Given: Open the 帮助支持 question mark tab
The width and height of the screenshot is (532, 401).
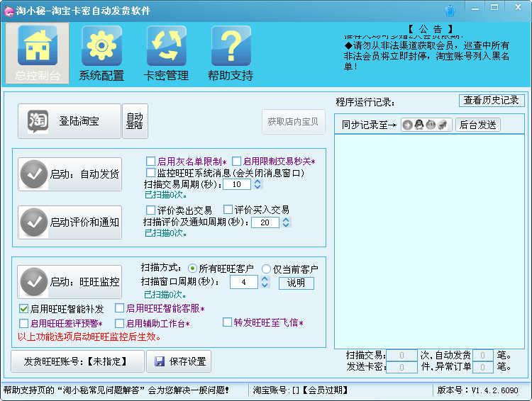Looking at the screenshot, I should [231, 53].
